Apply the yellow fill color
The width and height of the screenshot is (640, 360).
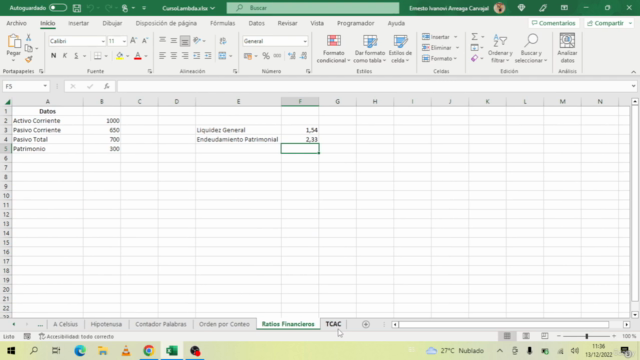coord(120,56)
